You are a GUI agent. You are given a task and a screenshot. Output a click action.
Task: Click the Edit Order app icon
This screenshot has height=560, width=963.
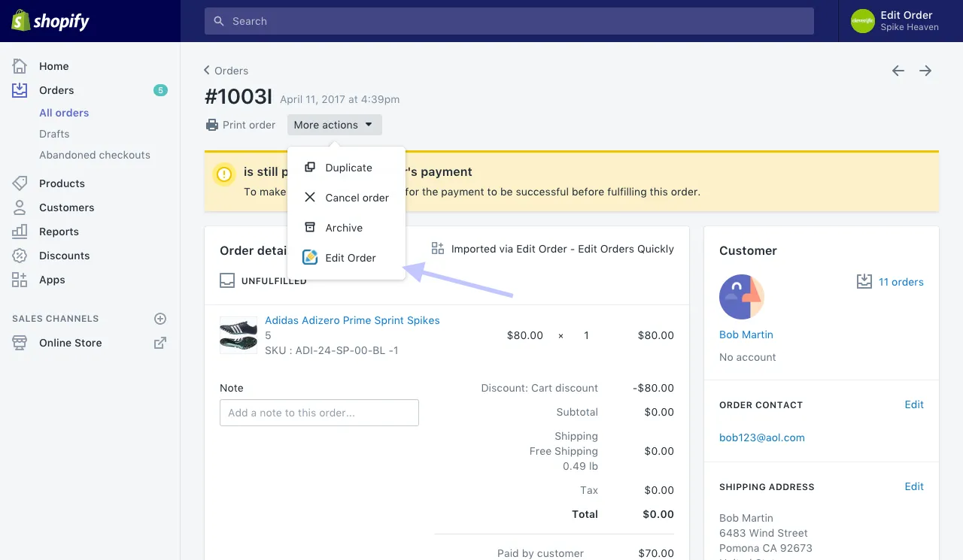(x=310, y=258)
